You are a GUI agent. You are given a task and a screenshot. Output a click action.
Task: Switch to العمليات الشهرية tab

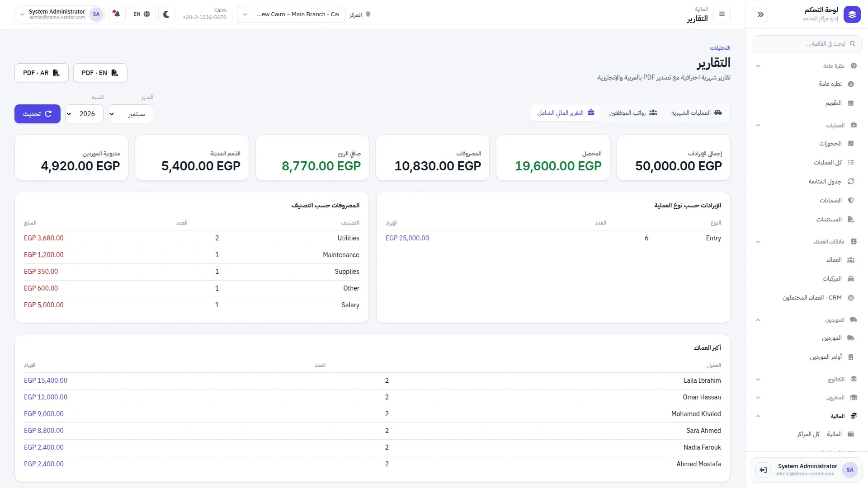click(x=697, y=113)
